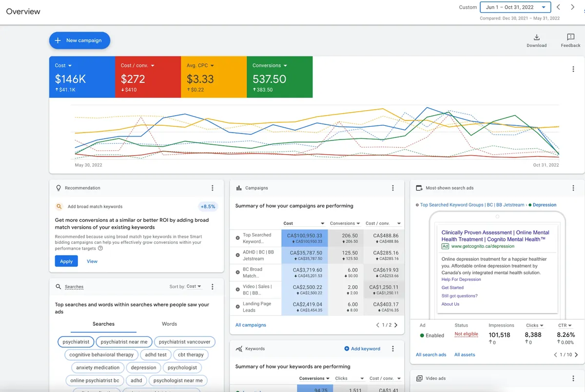The height and width of the screenshot is (392, 585).
Task: Click the +8.5% recommendation badge
Action: 208,206
